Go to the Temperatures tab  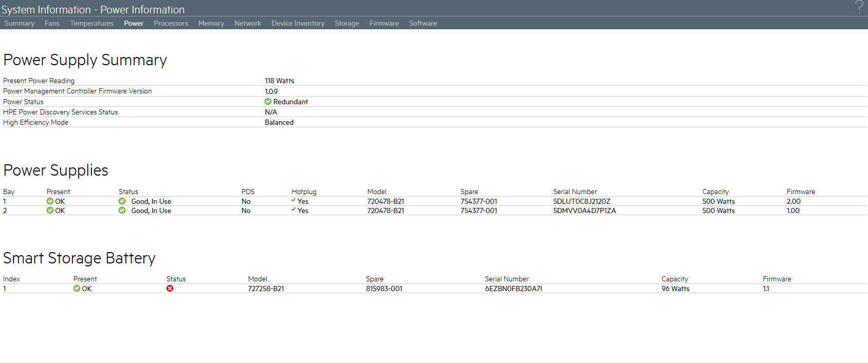(x=92, y=23)
